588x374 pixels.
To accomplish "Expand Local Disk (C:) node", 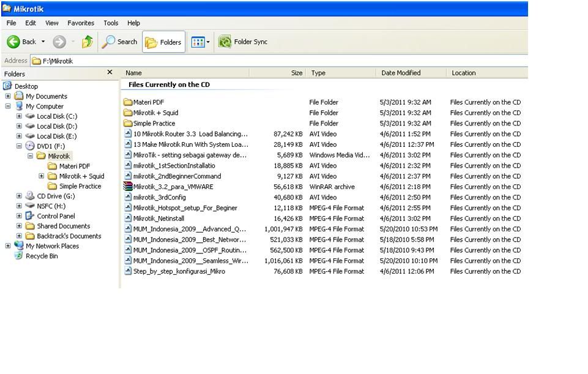I will 19,116.
